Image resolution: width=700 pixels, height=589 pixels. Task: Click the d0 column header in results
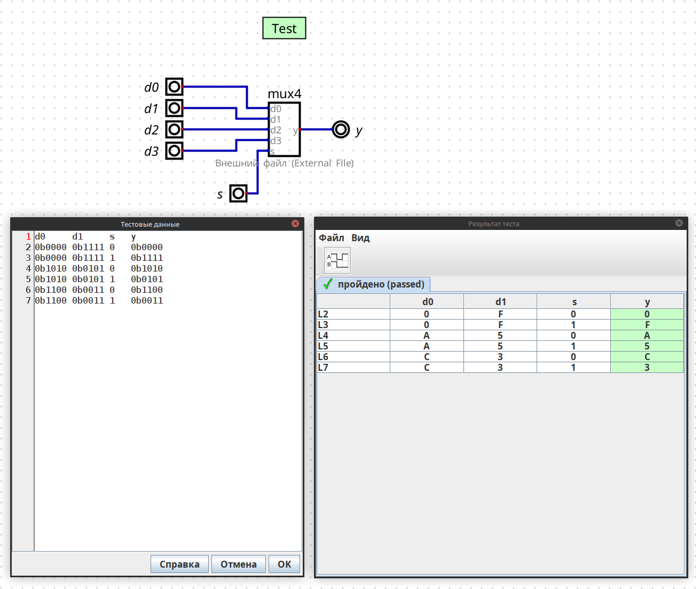(x=427, y=301)
